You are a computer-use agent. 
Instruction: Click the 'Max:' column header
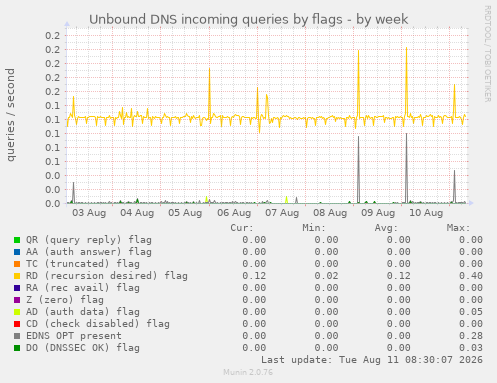pyautogui.click(x=458, y=228)
